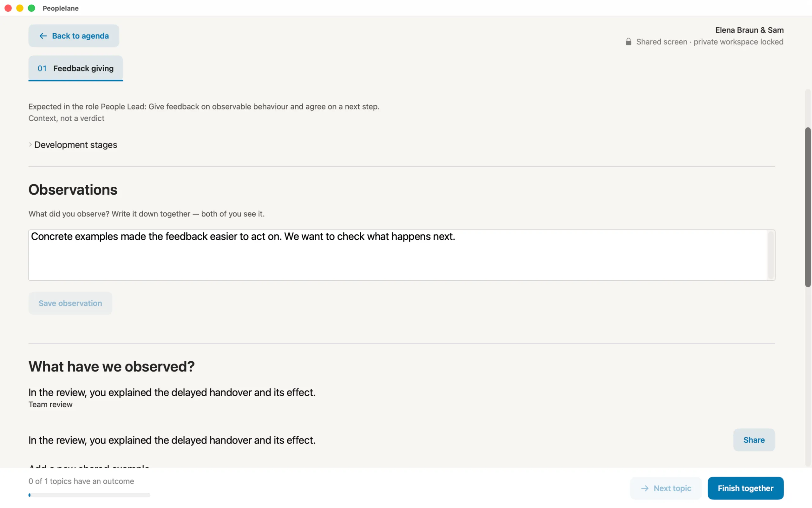This screenshot has height=508, width=812.
Task: Click the scrollbar inside the observation text box
Action: tap(771, 255)
